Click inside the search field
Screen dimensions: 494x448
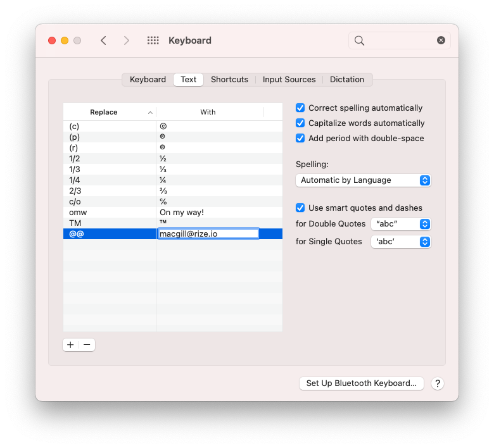pos(400,40)
